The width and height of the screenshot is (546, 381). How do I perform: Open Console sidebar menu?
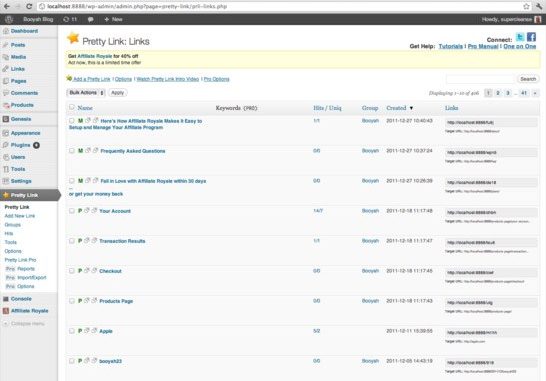(x=21, y=299)
